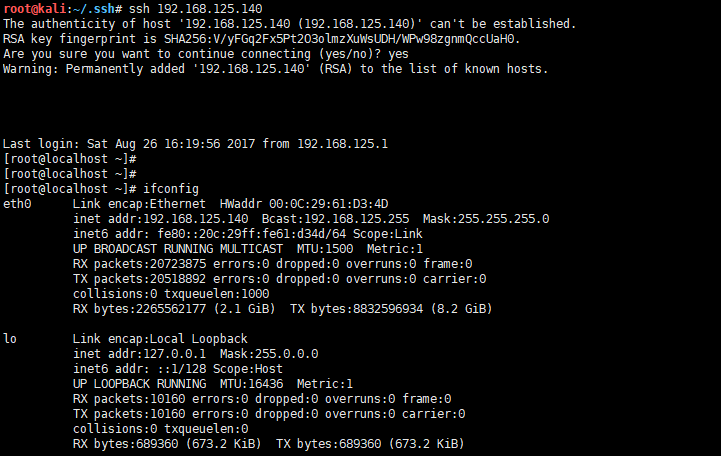Click the eth0 interface name
This screenshot has height=456, width=721.
coord(17,204)
